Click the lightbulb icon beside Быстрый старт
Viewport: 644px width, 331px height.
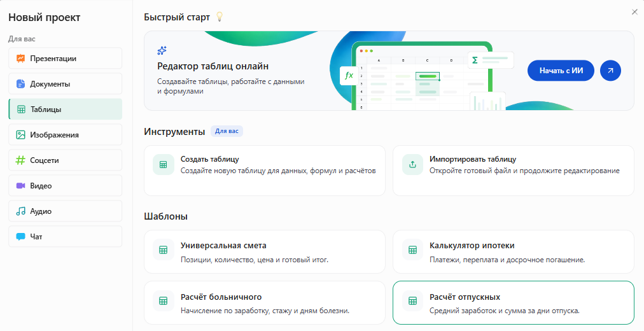220,17
